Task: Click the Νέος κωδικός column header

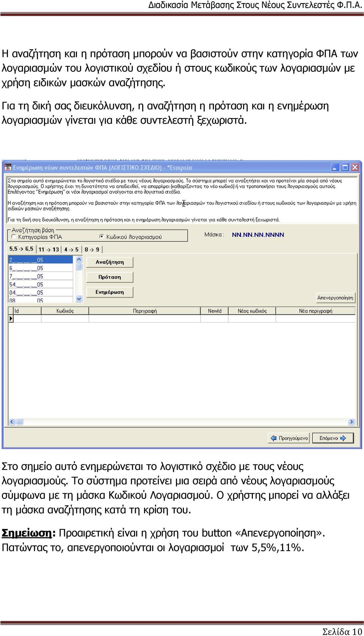Action: [252, 311]
